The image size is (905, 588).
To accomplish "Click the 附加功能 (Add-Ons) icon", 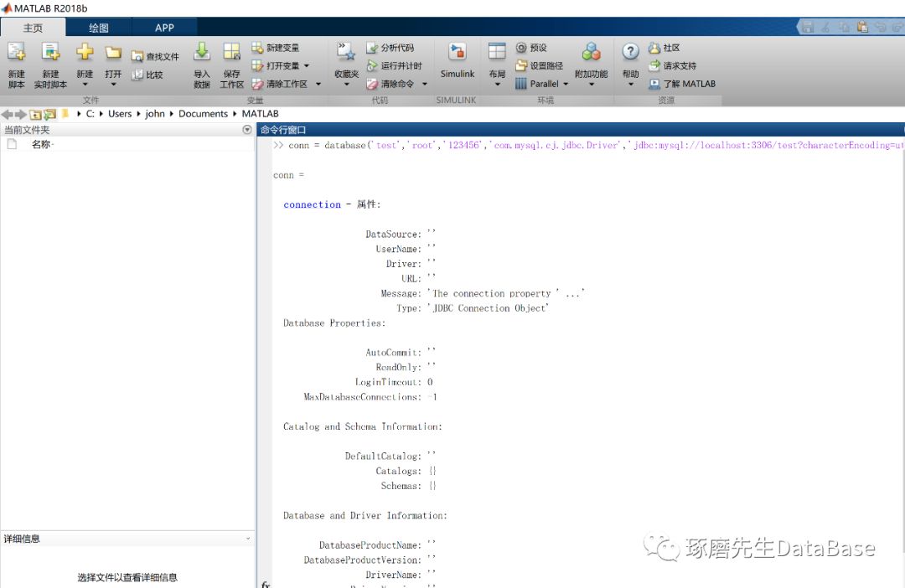I will 591,52.
